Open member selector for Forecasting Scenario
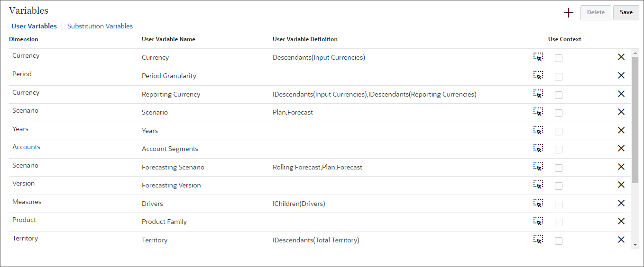The width and height of the screenshot is (644, 267). coord(538,167)
